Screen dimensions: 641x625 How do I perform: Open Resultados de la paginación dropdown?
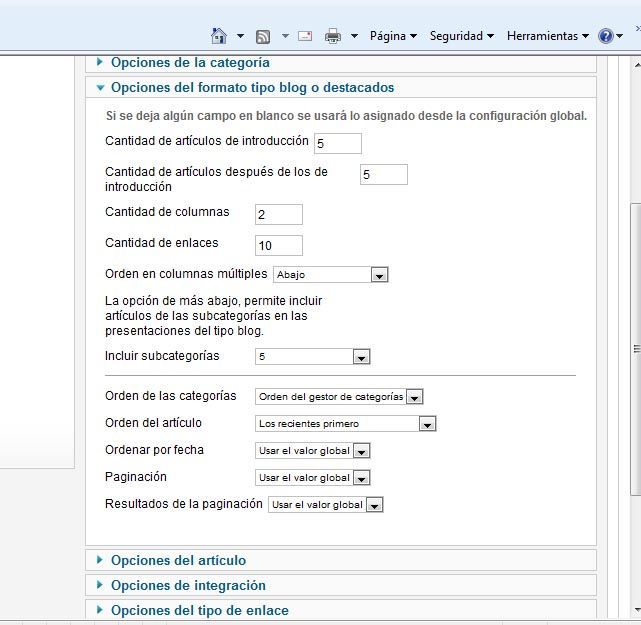tap(326, 504)
